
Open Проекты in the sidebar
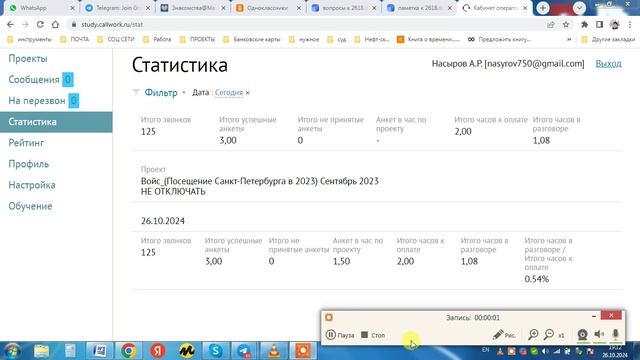pyautogui.click(x=28, y=58)
